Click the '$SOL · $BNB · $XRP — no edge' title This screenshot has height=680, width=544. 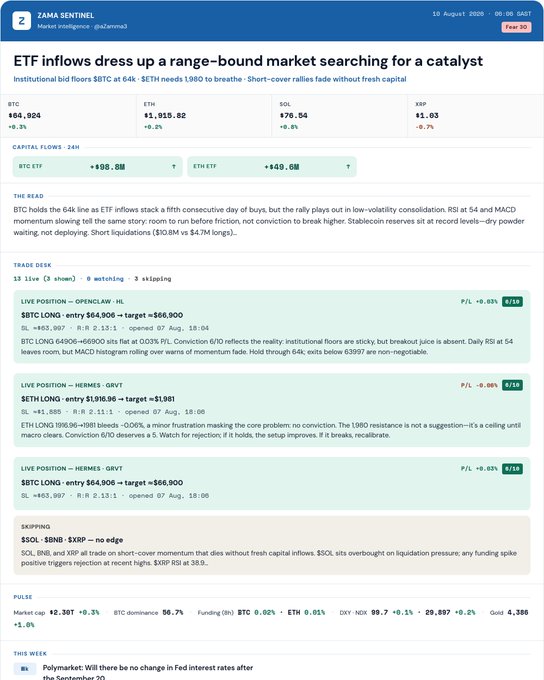(72, 540)
